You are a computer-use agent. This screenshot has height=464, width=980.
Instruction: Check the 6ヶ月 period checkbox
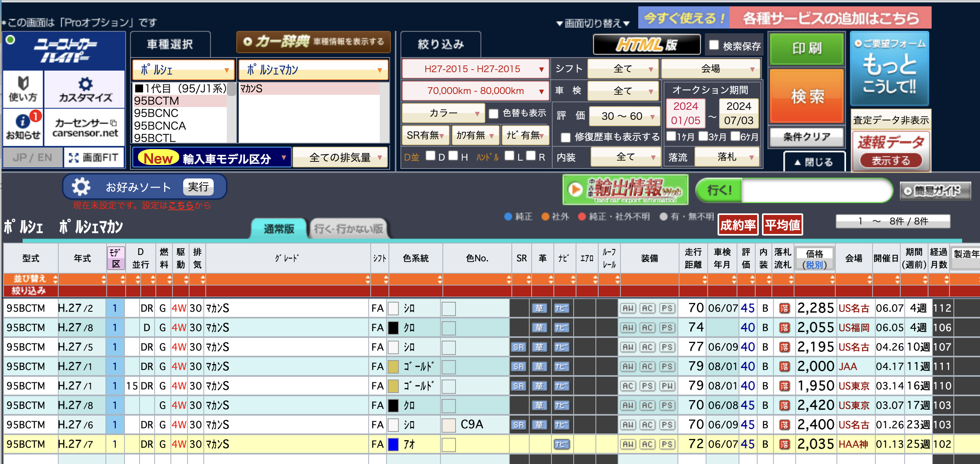point(735,136)
